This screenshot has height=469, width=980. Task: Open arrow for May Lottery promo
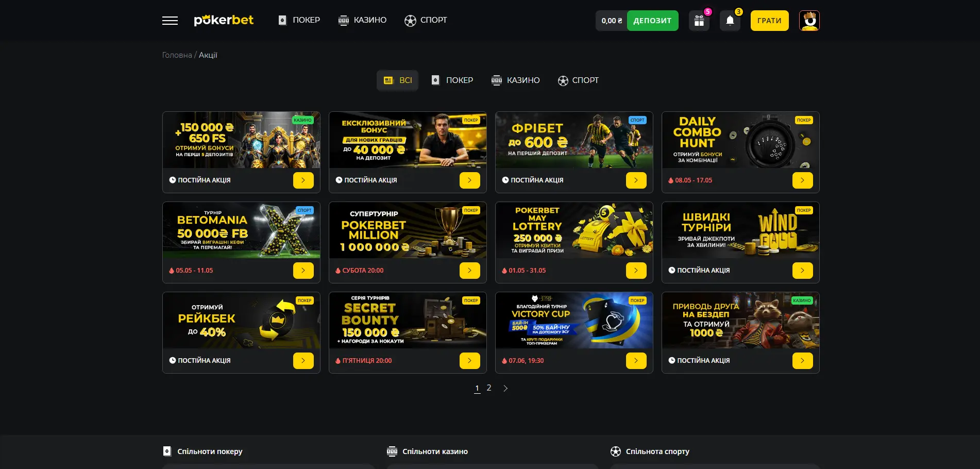pos(636,271)
